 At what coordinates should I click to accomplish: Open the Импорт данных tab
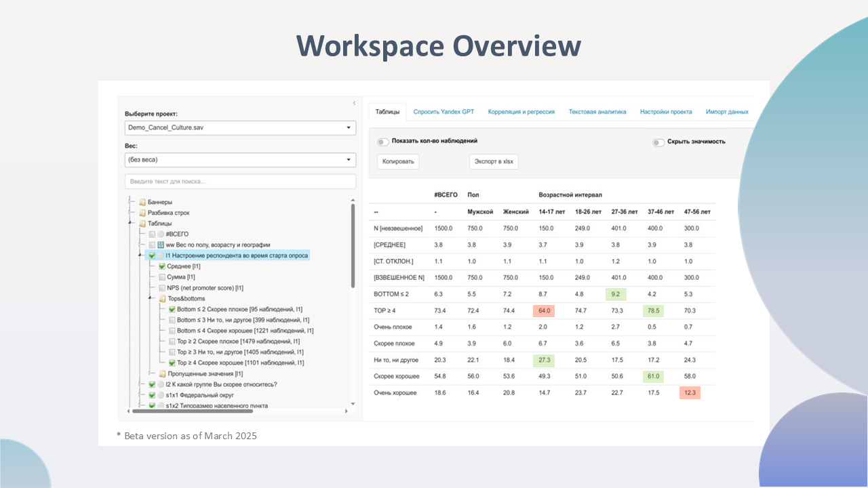[x=727, y=112]
